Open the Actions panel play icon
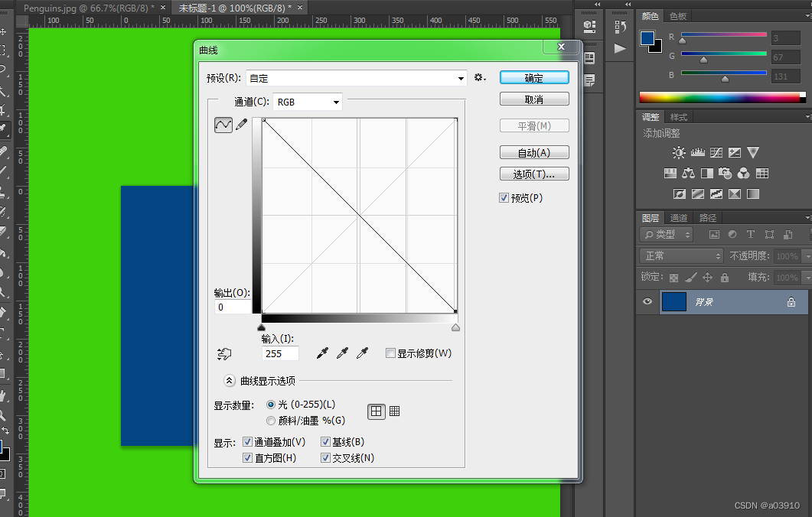 [620, 49]
